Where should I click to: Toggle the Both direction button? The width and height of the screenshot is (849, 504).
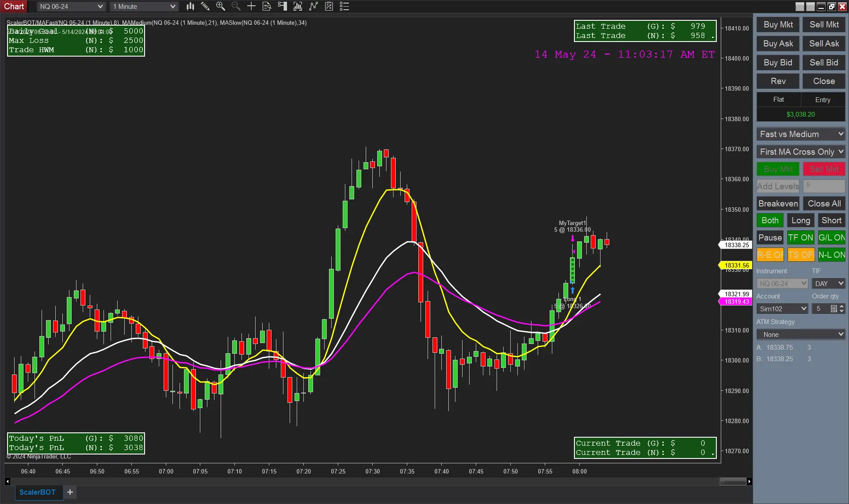coord(770,221)
